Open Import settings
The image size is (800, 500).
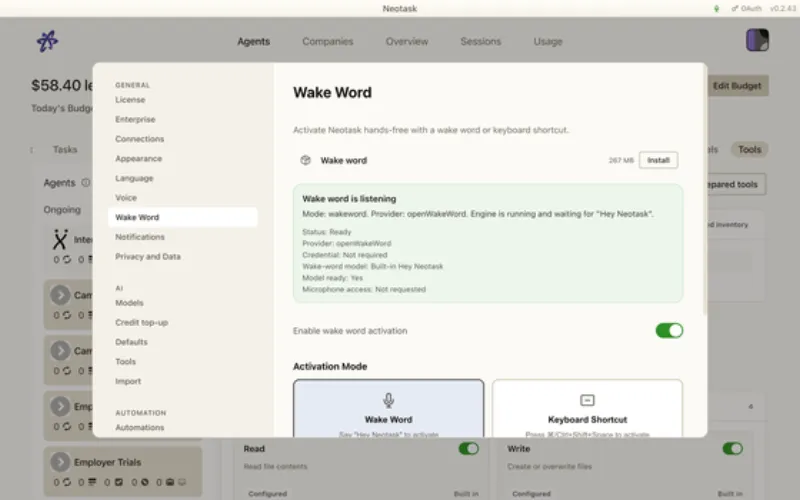click(x=128, y=381)
